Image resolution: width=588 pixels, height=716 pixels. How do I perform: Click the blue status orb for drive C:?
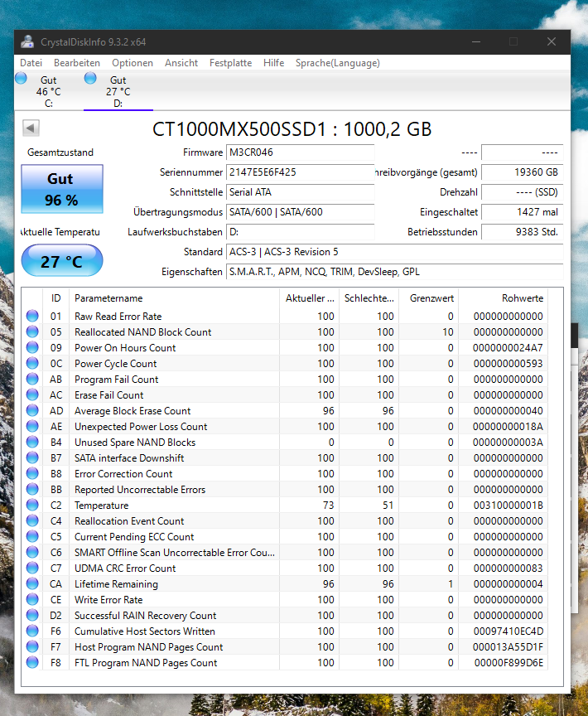click(x=21, y=78)
